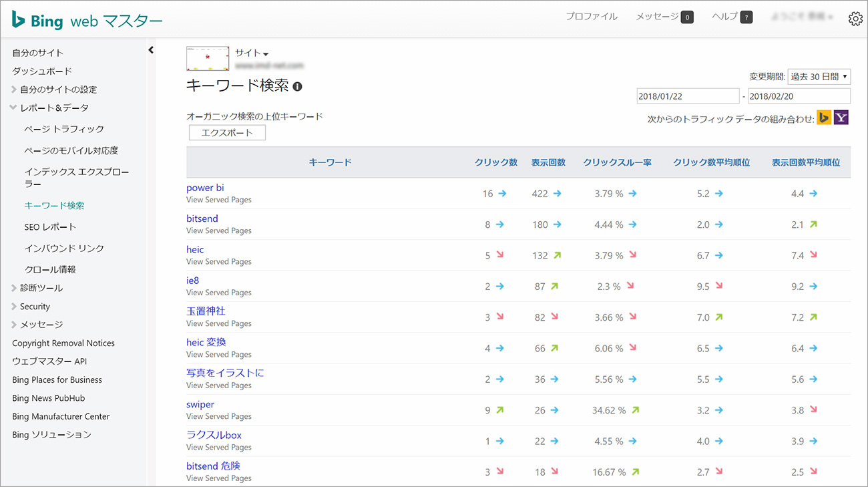Sort by クリック数 column header
Screen dimensions: 868x487
496,162
